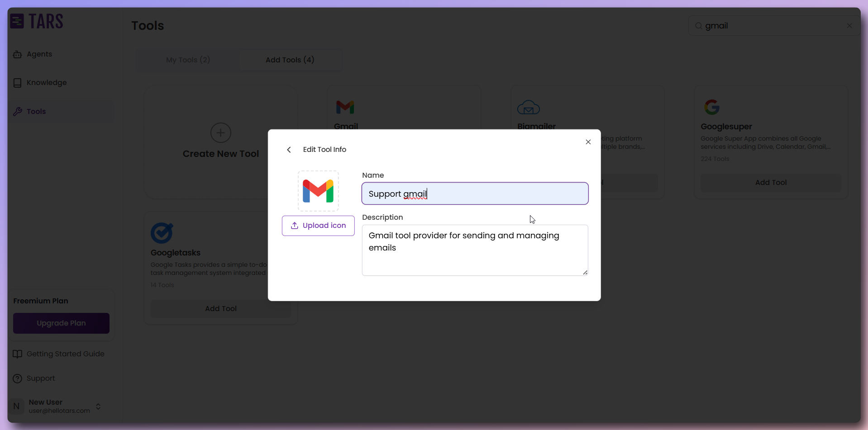
Task: Go back using the Edit Tool Info arrow
Action: click(289, 150)
